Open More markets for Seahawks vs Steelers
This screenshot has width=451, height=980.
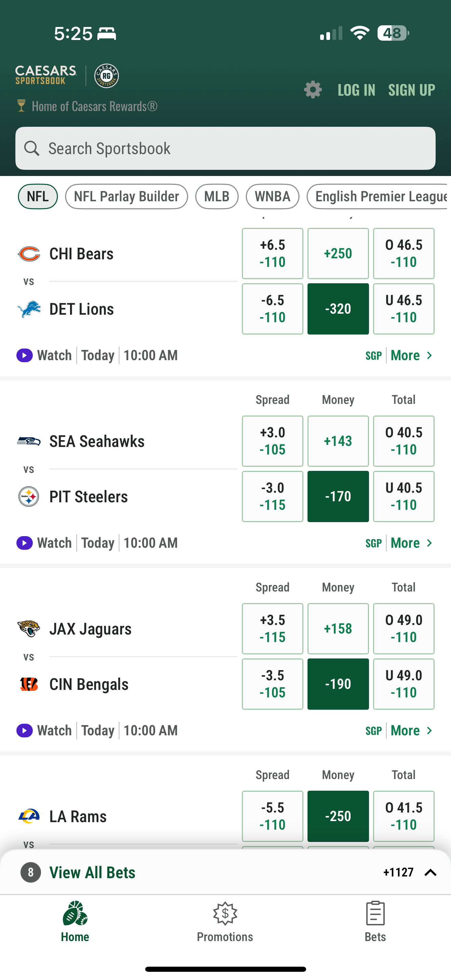pos(411,543)
